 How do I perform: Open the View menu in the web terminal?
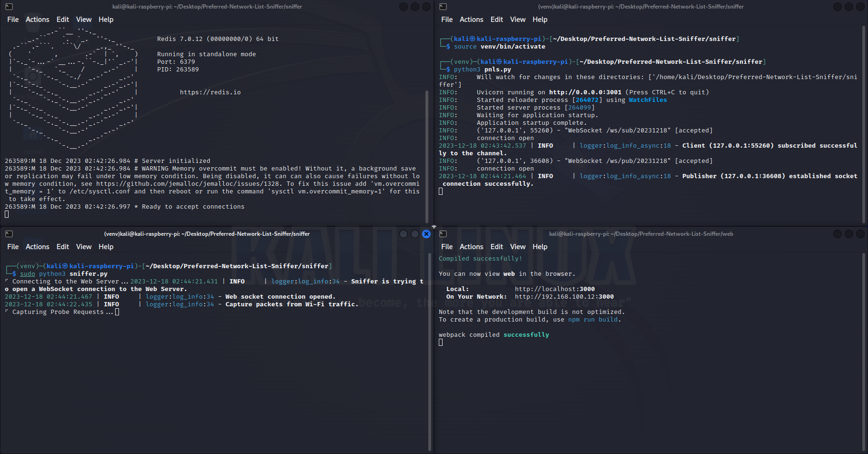point(518,246)
